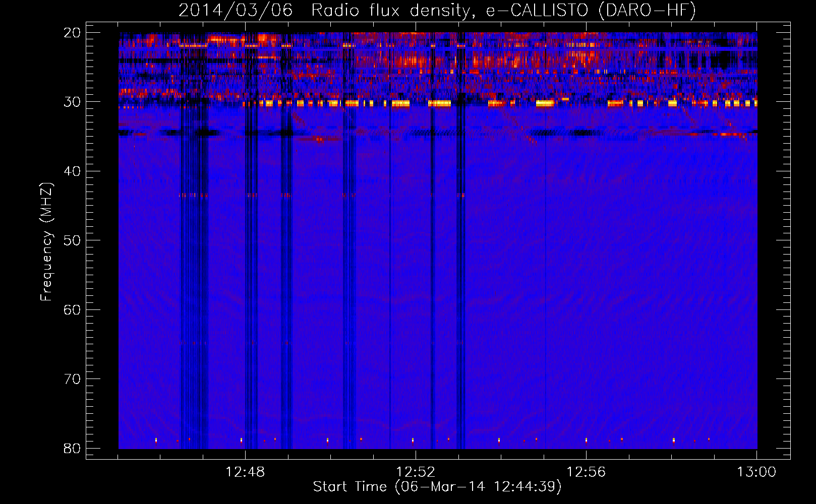Click the '12:52' time tick label
This screenshot has width=816, height=504.
click(x=416, y=472)
